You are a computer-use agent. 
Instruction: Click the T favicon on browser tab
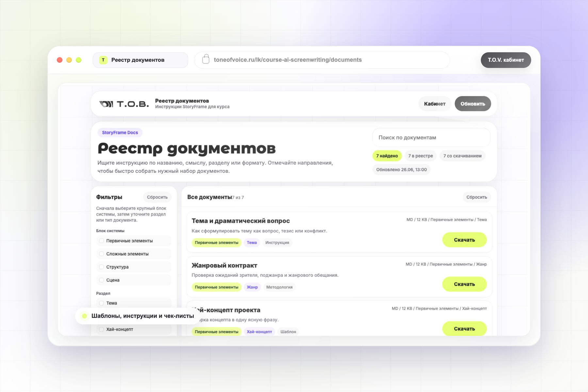(x=103, y=60)
